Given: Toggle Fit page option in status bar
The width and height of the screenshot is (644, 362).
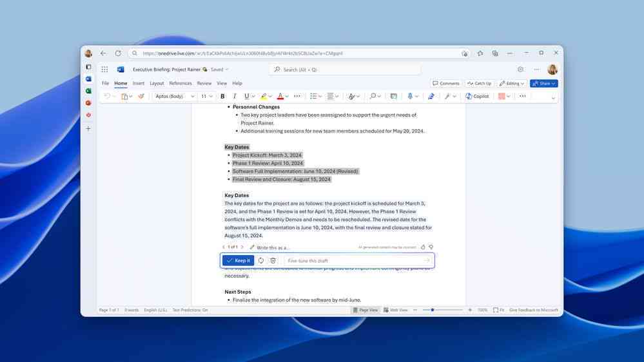Looking at the screenshot, I should pyautogui.click(x=498, y=310).
